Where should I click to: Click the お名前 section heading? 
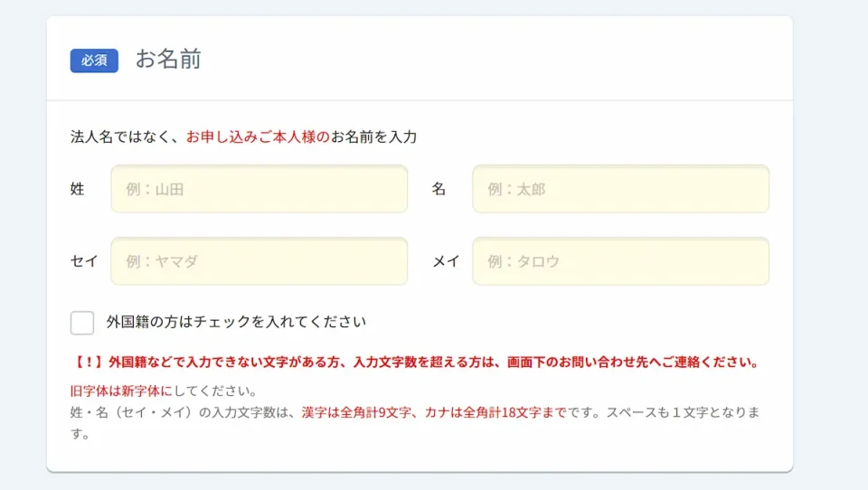(168, 60)
